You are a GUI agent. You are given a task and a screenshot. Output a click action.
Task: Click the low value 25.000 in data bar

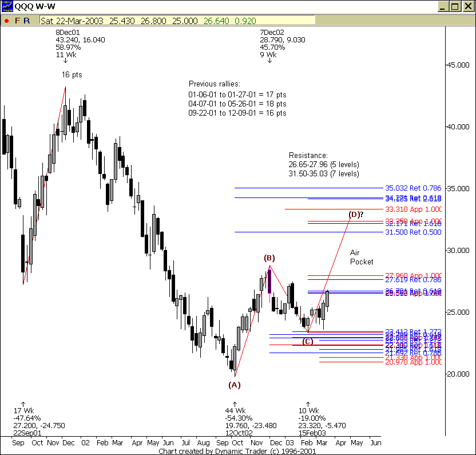pos(185,21)
